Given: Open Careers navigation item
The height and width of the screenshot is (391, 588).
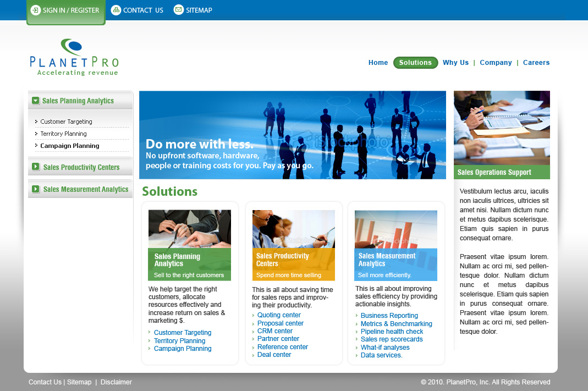Looking at the screenshot, I should coord(536,63).
